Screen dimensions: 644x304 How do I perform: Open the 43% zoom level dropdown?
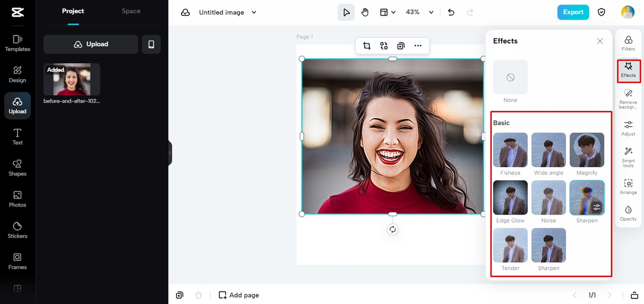tap(420, 13)
